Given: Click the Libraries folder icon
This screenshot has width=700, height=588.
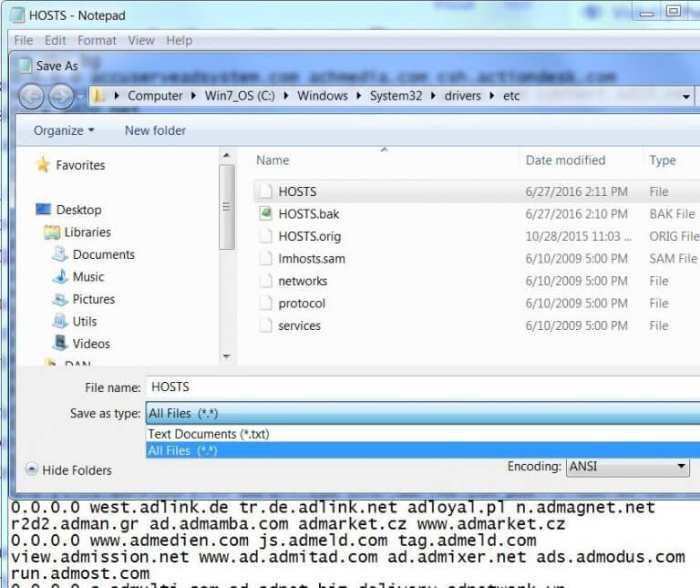Looking at the screenshot, I should click(52, 232).
